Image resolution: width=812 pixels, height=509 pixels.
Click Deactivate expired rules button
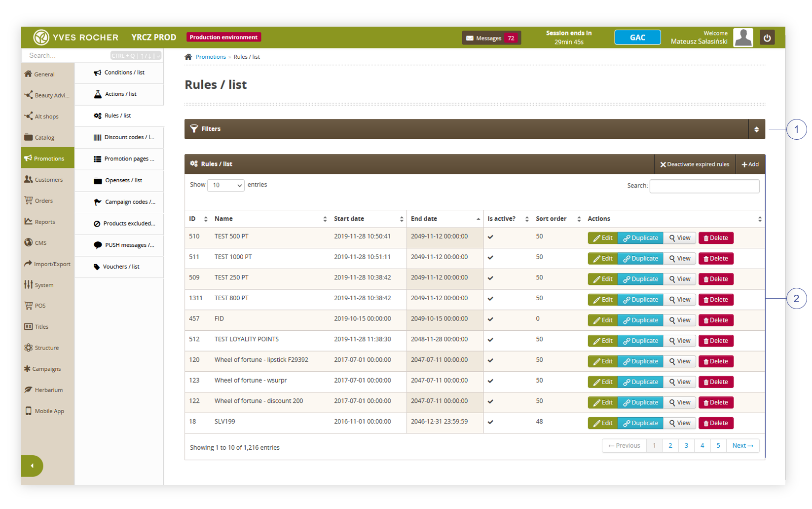695,164
